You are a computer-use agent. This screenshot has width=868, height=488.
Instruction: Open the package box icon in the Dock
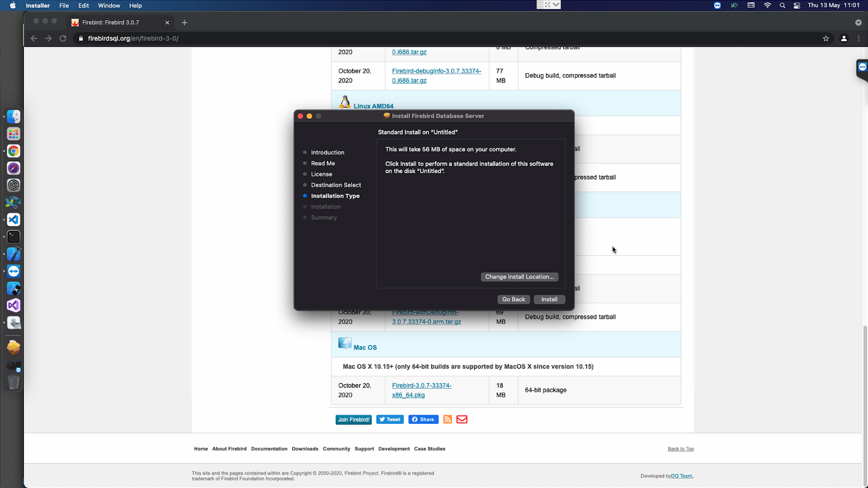click(x=14, y=347)
